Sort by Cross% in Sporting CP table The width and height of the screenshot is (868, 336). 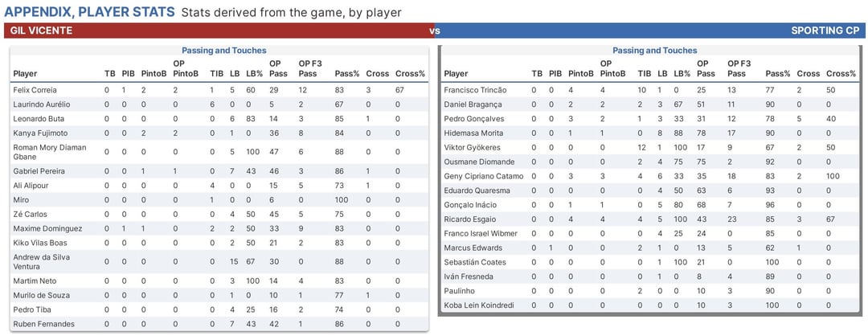[841, 74]
